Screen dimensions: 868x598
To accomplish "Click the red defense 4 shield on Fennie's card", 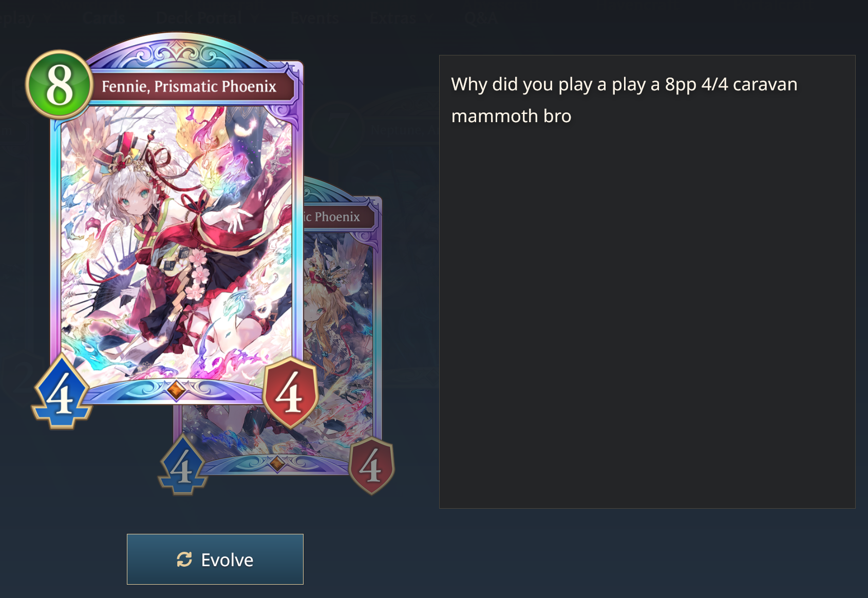I will [x=290, y=393].
